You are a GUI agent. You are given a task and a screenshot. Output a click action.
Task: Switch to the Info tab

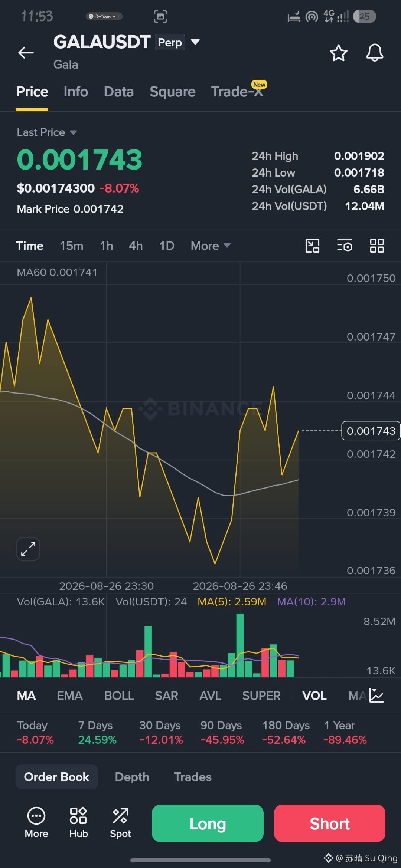[x=76, y=92]
